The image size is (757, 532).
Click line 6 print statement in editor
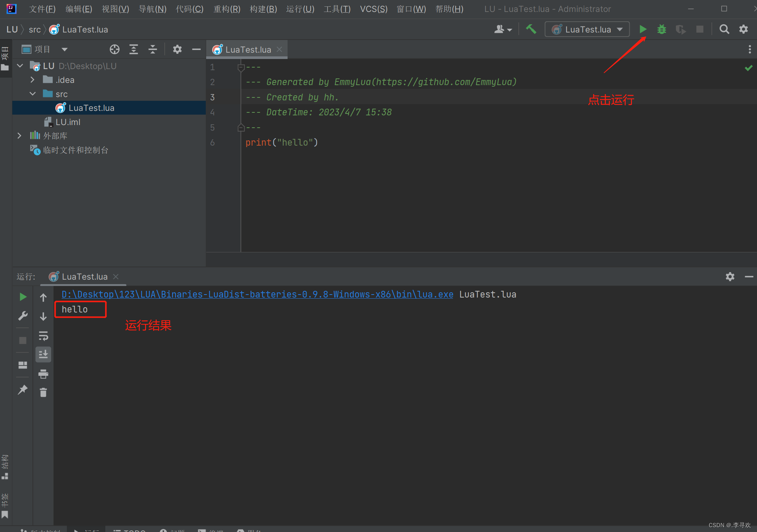click(281, 143)
